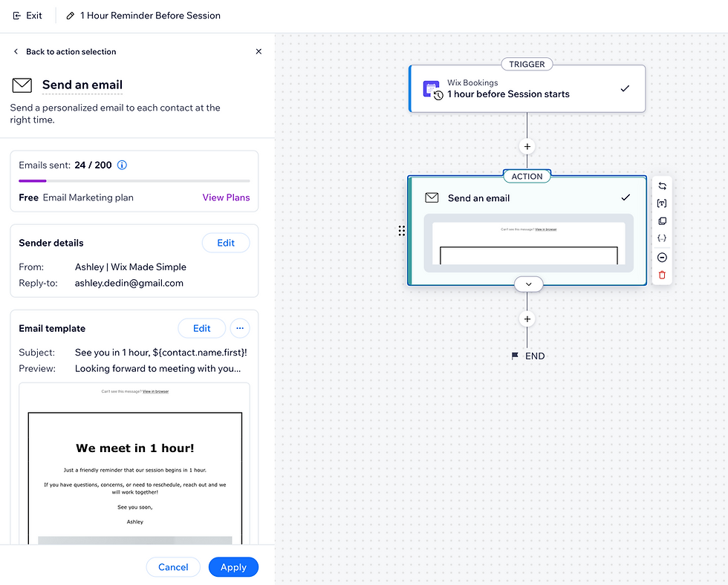This screenshot has width=728, height=585.
Task: Add a step before END
Action: 527,319
